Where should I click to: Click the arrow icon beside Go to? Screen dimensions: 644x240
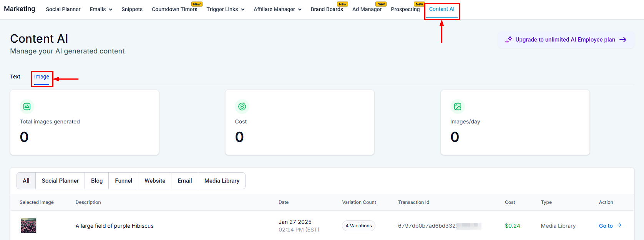tap(619, 225)
